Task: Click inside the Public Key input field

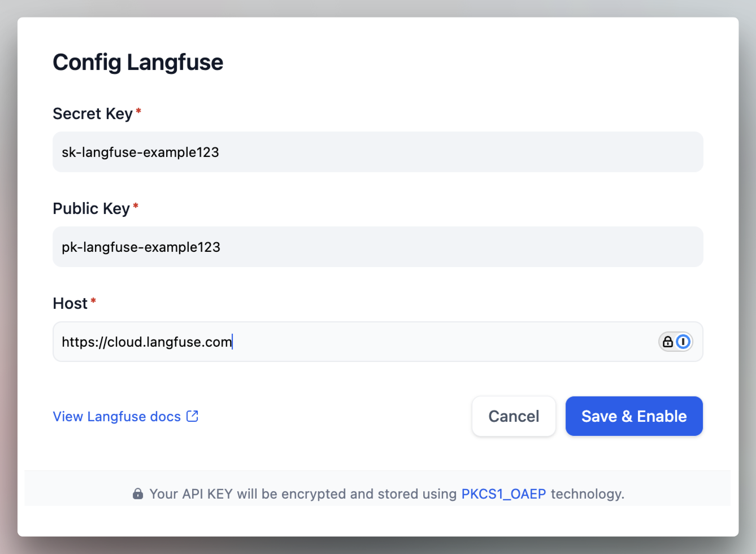Action: pos(377,247)
